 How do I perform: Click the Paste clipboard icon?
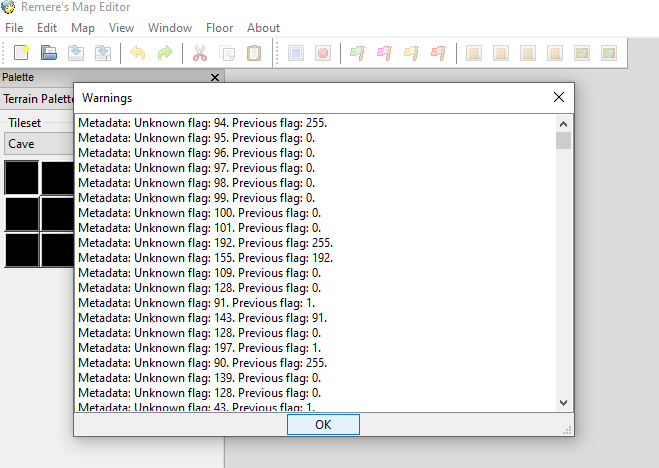(254, 53)
